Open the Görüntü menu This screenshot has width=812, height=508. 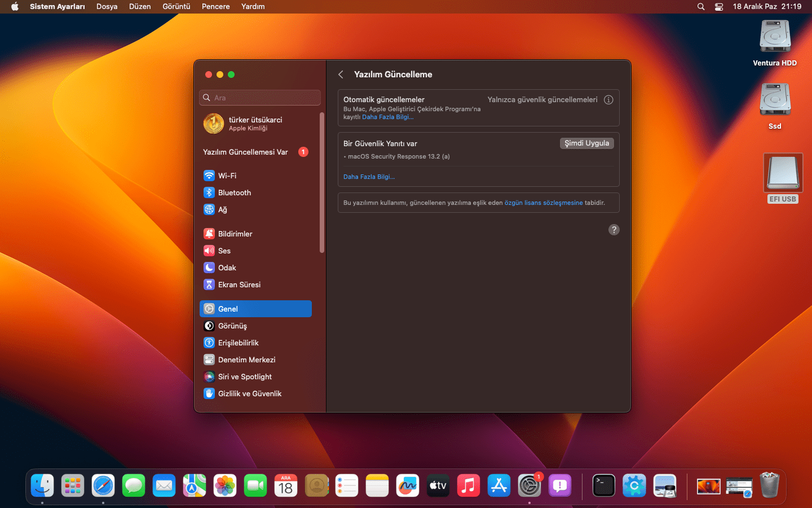(176, 7)
